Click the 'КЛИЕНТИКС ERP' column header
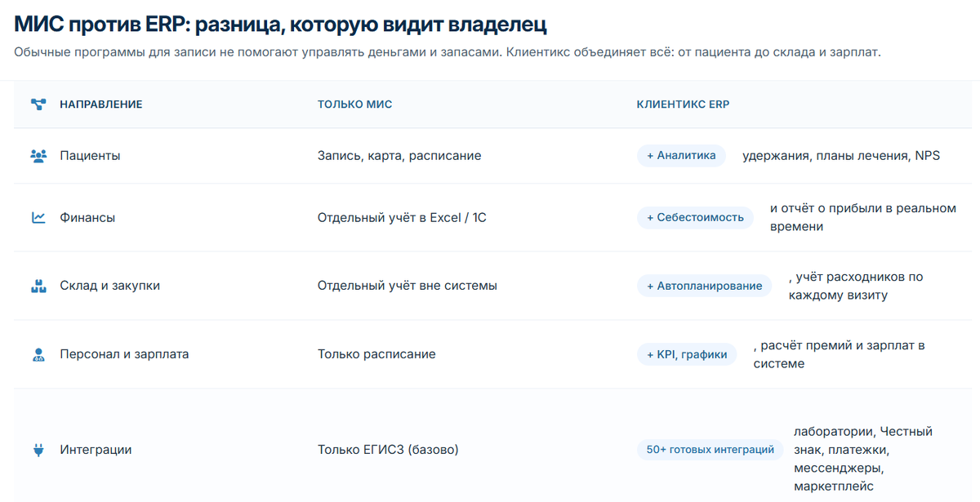 683,104
